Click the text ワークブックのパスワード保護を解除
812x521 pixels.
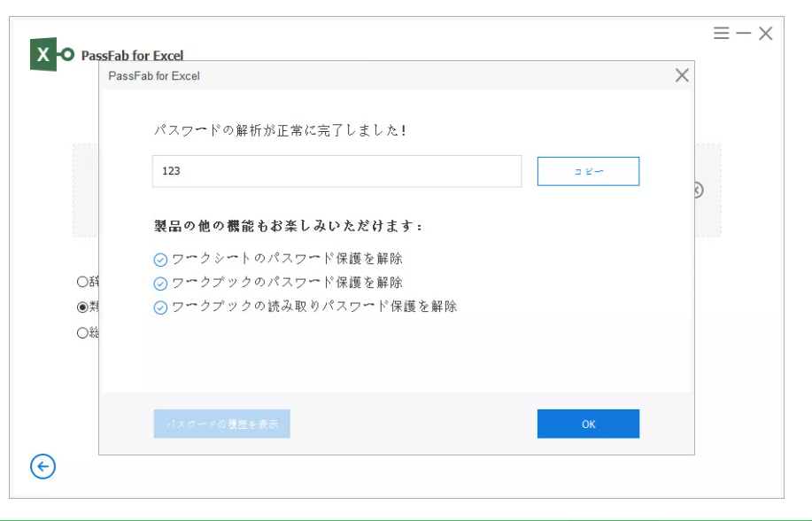[287, 282]
